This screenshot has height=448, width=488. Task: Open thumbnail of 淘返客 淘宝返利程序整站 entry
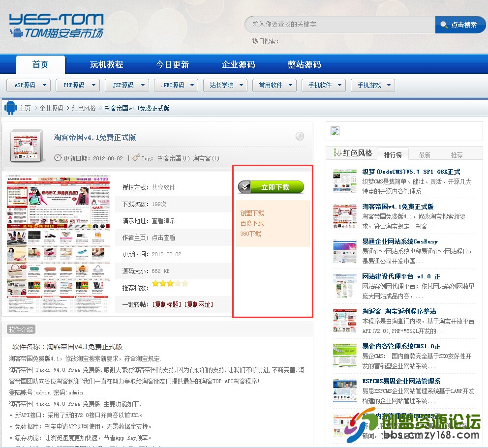pyautogui.click(x=345, y=321)
